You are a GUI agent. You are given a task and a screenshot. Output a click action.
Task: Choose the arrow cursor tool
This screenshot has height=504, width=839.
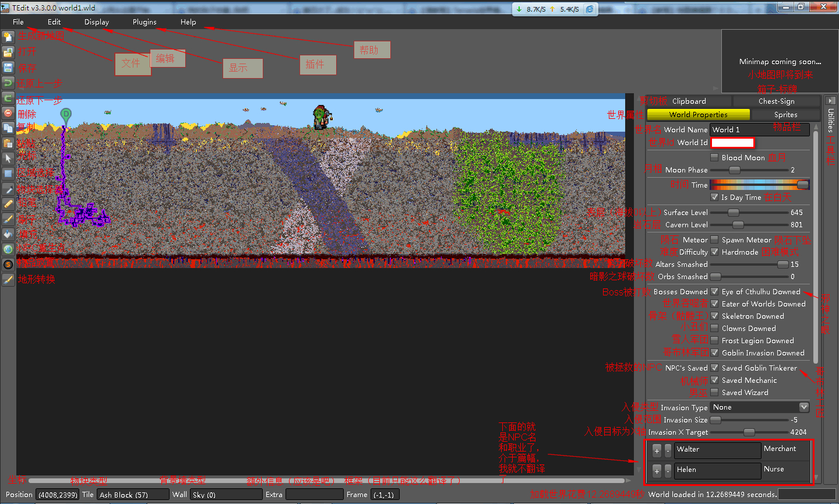8,158
